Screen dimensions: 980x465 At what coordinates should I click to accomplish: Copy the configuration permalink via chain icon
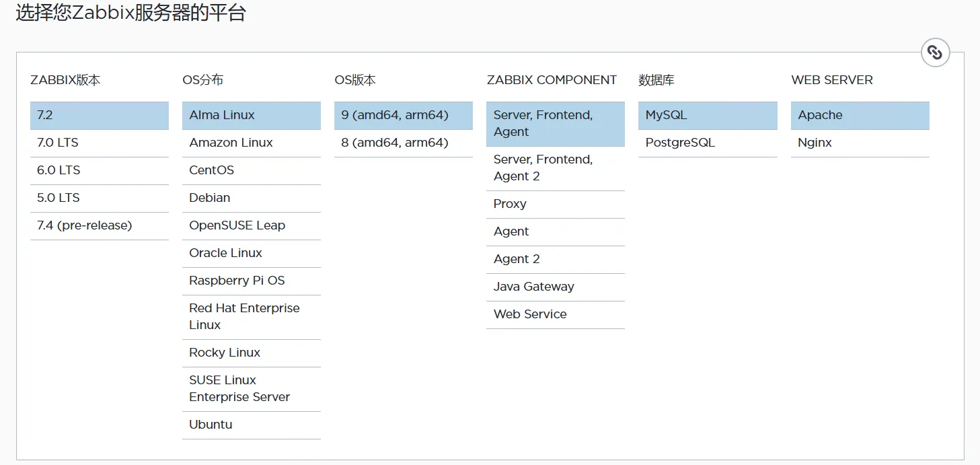(935, 52)
